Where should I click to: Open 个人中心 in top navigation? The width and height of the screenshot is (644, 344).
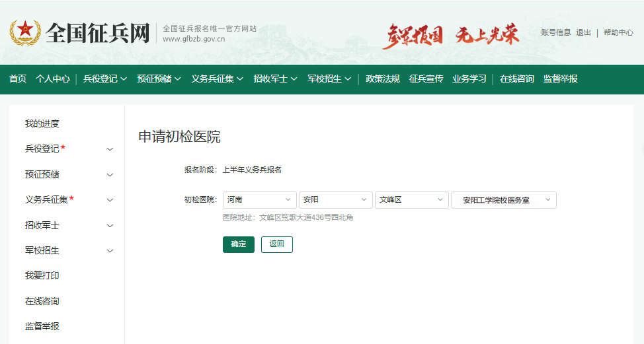tap(53, 79)
